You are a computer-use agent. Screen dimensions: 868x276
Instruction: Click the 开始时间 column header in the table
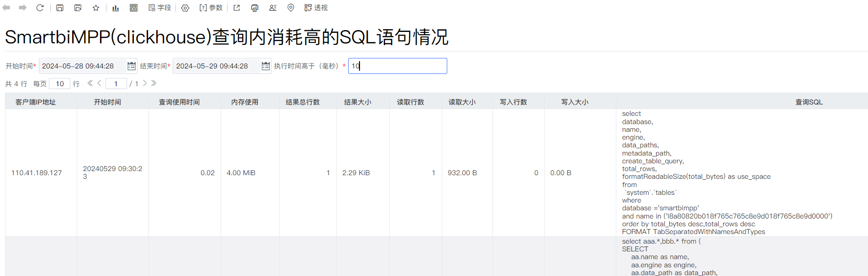(113, 102)
